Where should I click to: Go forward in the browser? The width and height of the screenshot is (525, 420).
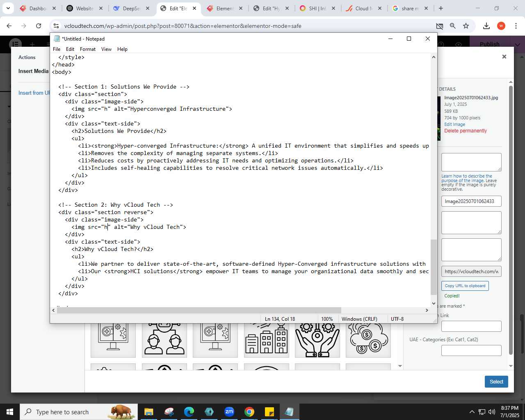tap(24, 26)
